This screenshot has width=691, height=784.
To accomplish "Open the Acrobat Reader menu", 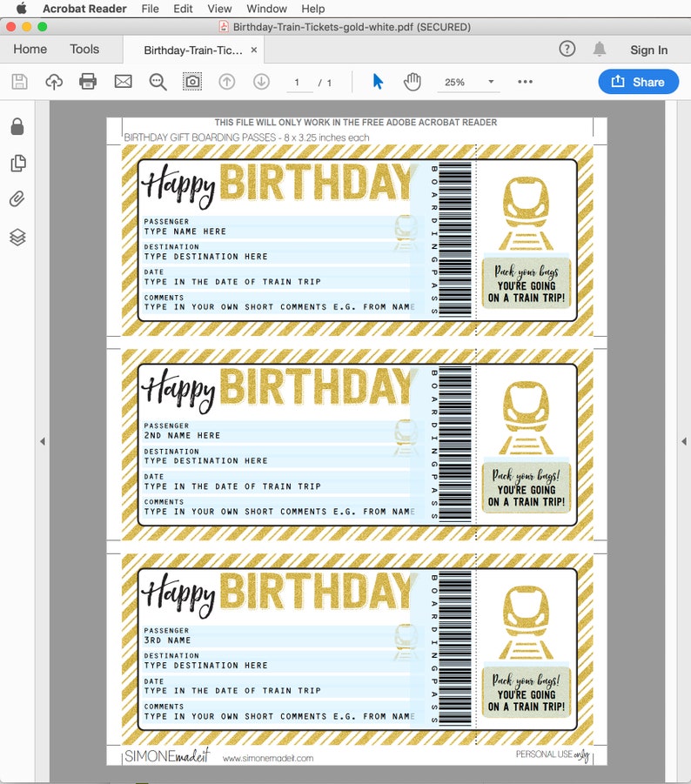I will [x=84, y=9].
